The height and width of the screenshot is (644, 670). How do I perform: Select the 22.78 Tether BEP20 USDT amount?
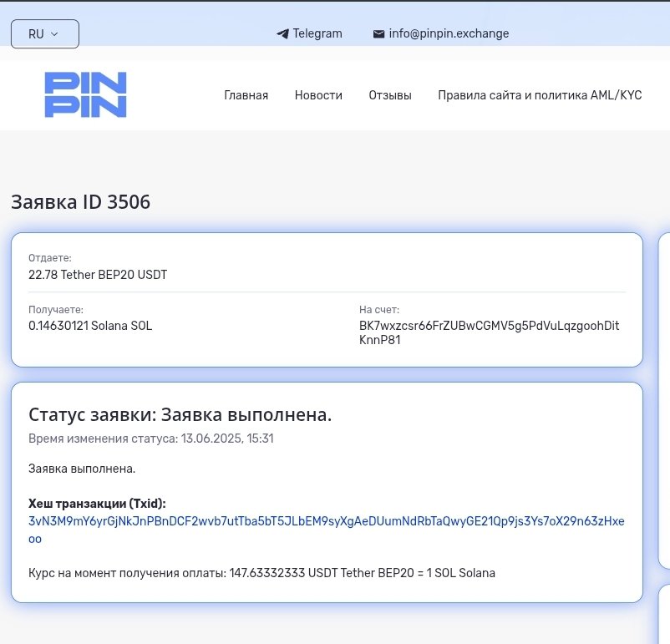[x=98, y=274]
